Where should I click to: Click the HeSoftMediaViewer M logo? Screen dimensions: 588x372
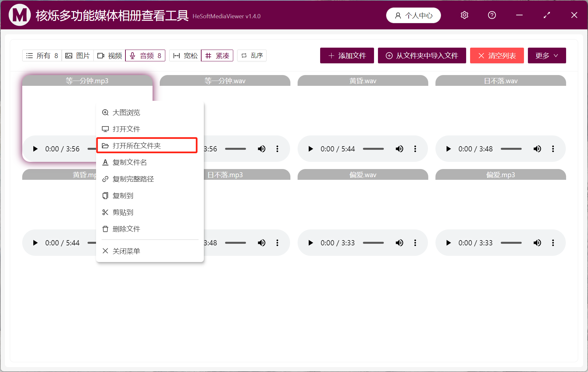click(19, 15)
